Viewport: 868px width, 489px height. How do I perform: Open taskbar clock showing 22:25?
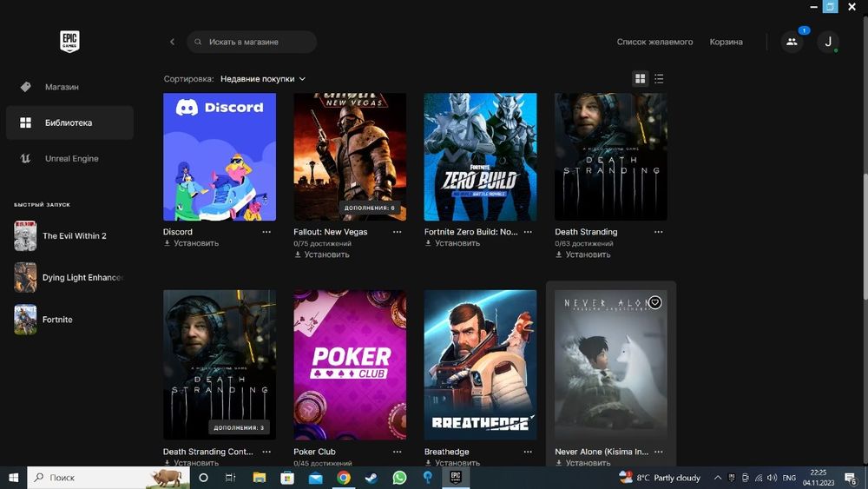coord(819,478)
